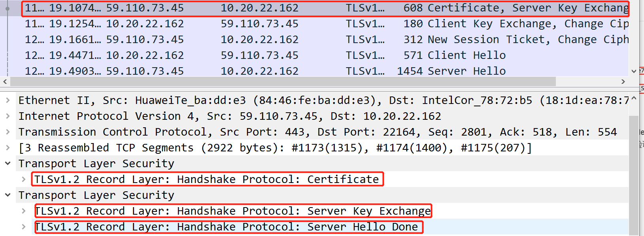
Task: Expand the Server Key Exchange record layer
Action: [x=23, y=211]
